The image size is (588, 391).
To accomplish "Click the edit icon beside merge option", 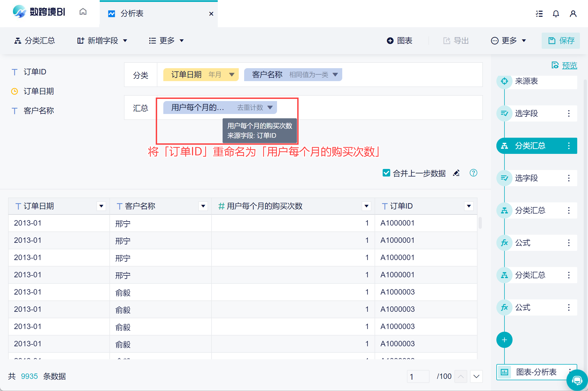I will [456, 173].
